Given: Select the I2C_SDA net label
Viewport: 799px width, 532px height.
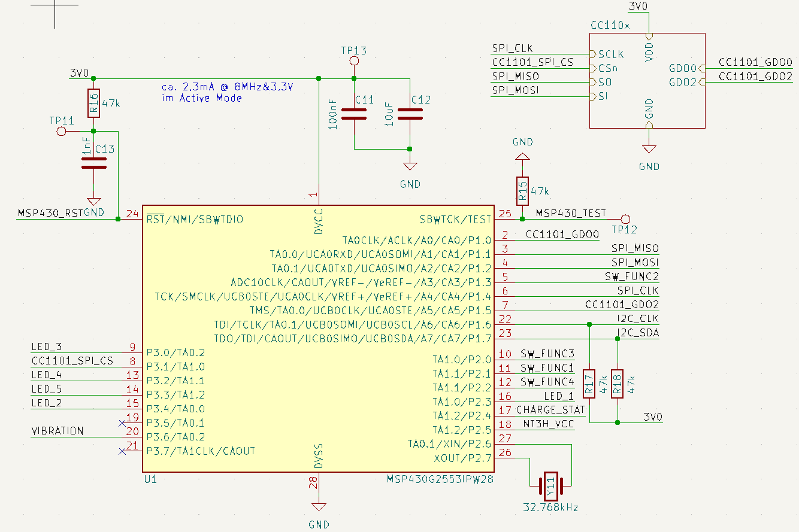Looking at the screenshot, I should (x=637, y=332).
